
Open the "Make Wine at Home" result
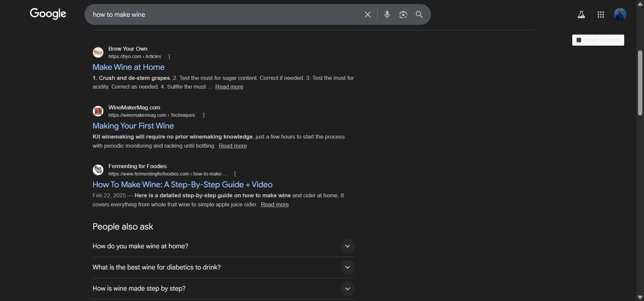pos(128,67)
